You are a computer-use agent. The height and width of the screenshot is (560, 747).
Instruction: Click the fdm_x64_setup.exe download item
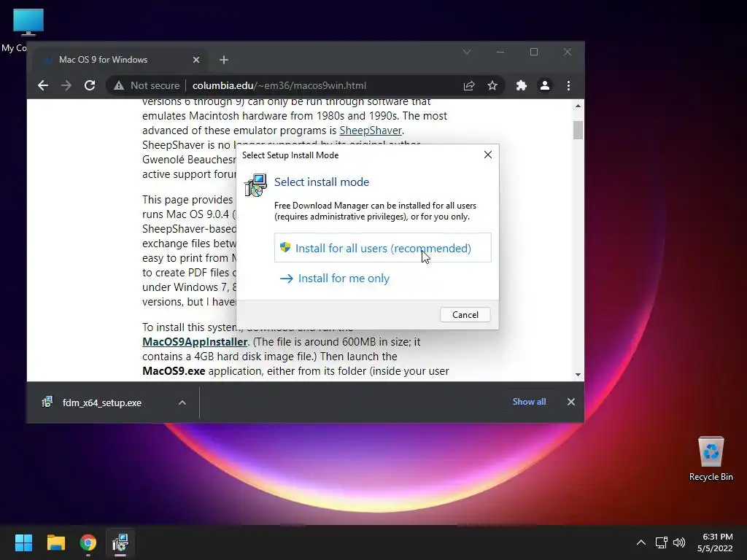(101, 402)
